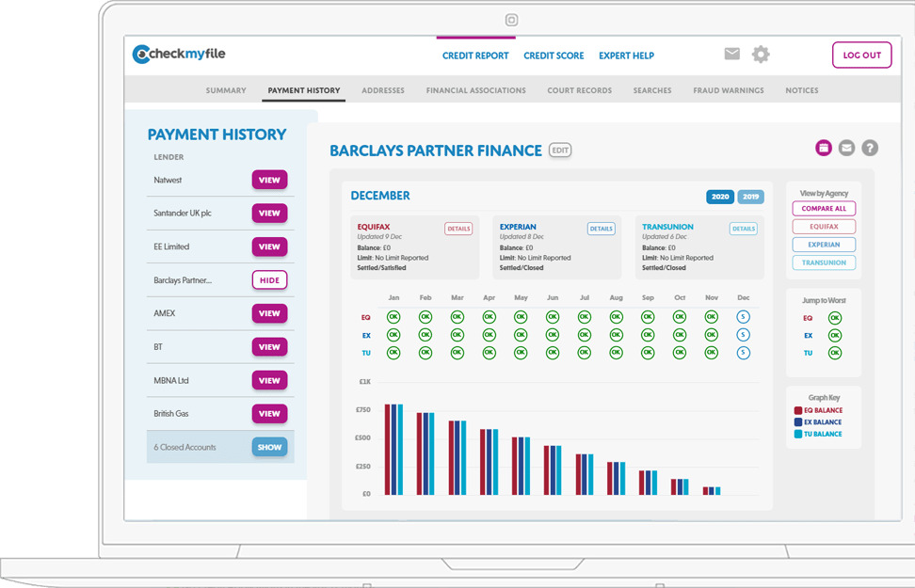Viewport: 915px width, 588px height.
Task: Open Equifax Details button
Action: click(x=458, y=229)
